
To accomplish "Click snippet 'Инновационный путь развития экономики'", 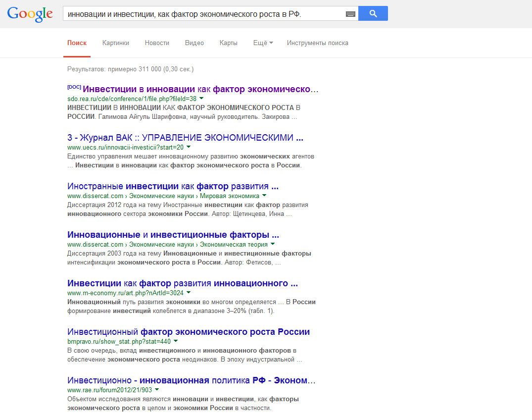I will point(134,302).
